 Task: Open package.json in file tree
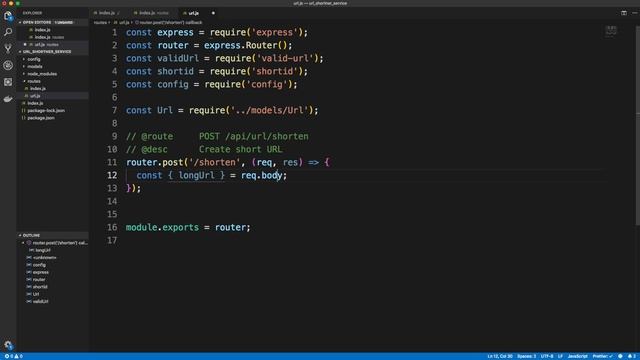pyautogui.click(x=41, y=118)
